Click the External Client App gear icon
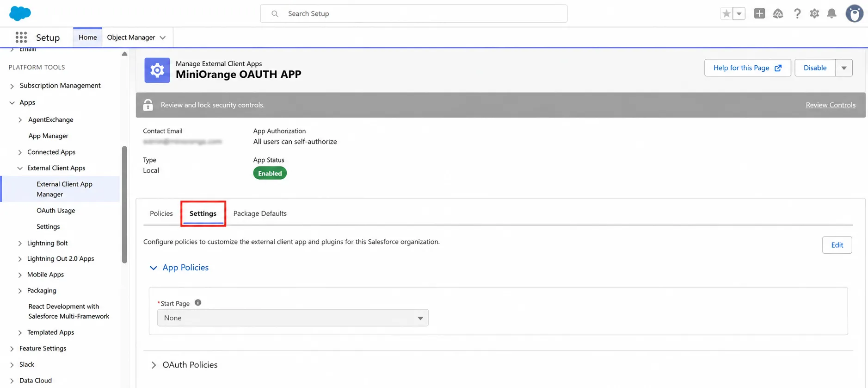 click(x=157, y=70)
